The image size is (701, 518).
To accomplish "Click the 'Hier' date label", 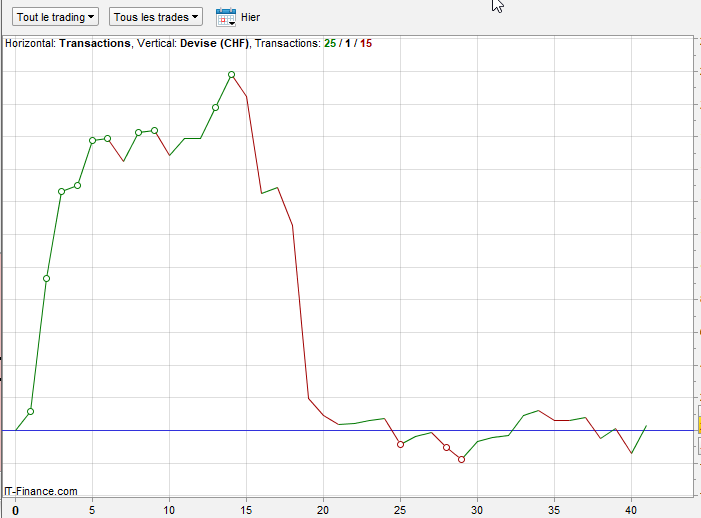I will 250,17.
